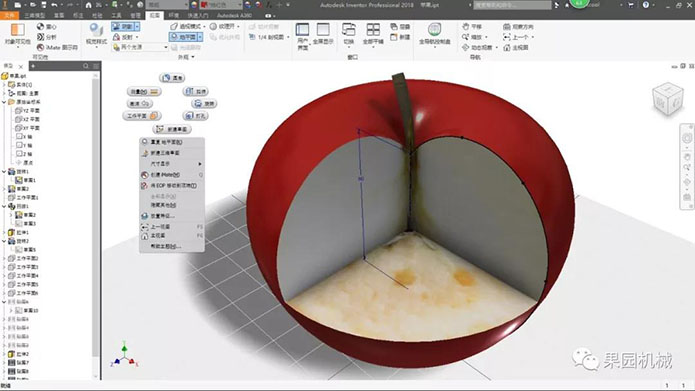
Task: Switch to the Autodesk A360 tab
Action: 234,15
